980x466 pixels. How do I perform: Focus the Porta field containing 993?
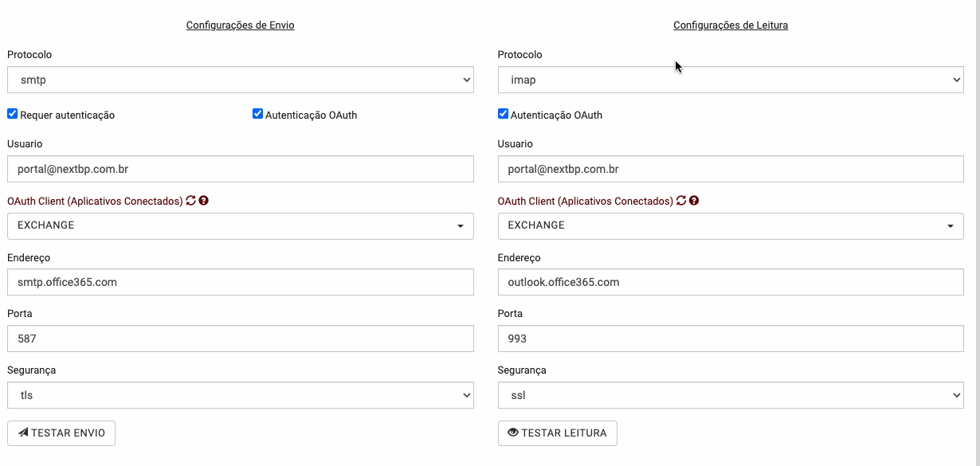(x=730, y=339)
